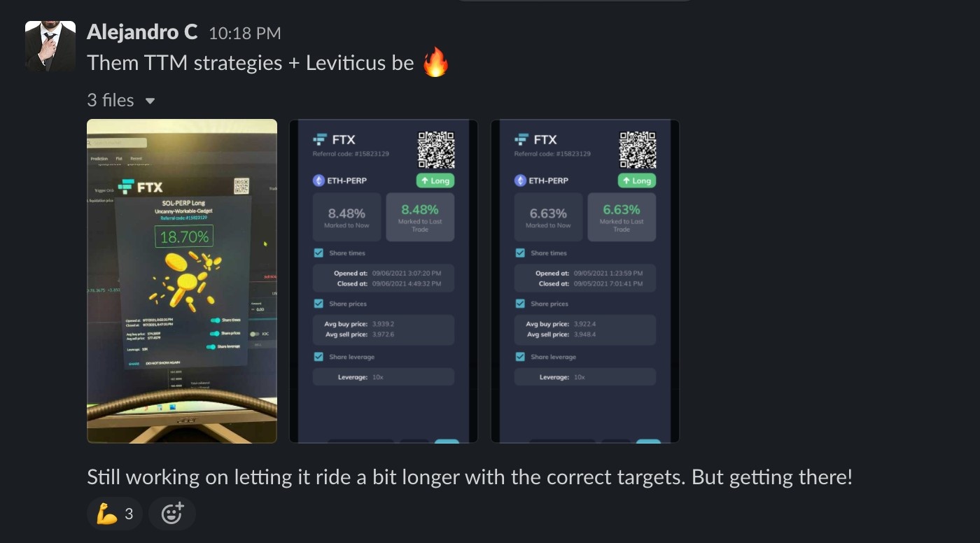Open the SOL-PERP Long photo thumbnail
Image resolution: width=980 pixels, height=543 pixels.
pyautogui.click(x=182, y=281)
